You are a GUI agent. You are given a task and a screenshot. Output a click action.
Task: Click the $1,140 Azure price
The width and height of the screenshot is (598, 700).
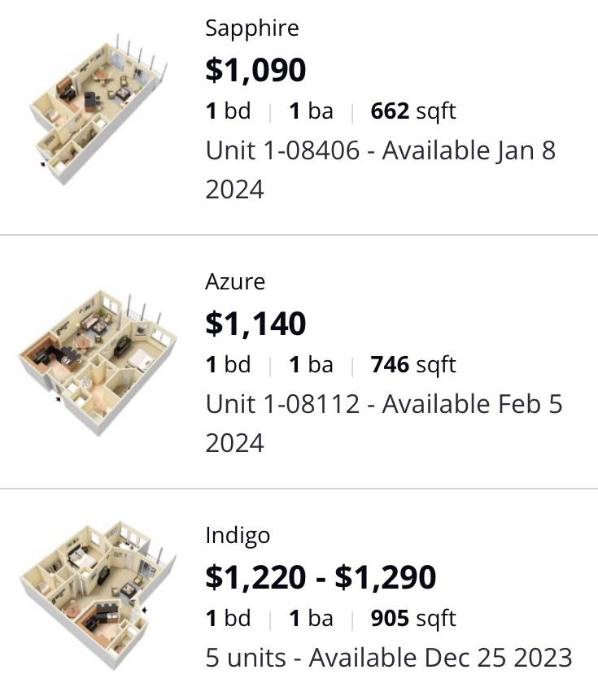[x=255, y=324]
